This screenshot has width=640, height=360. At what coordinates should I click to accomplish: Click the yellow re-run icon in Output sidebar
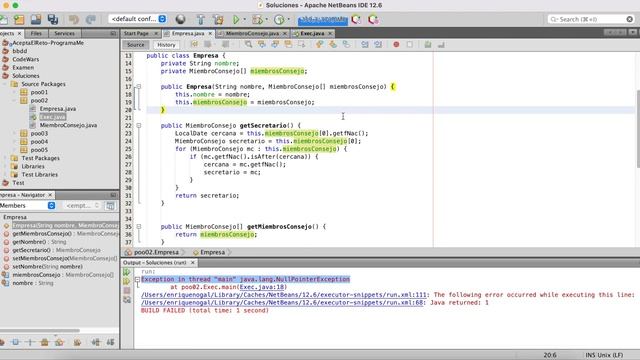[x=127, y=281]
